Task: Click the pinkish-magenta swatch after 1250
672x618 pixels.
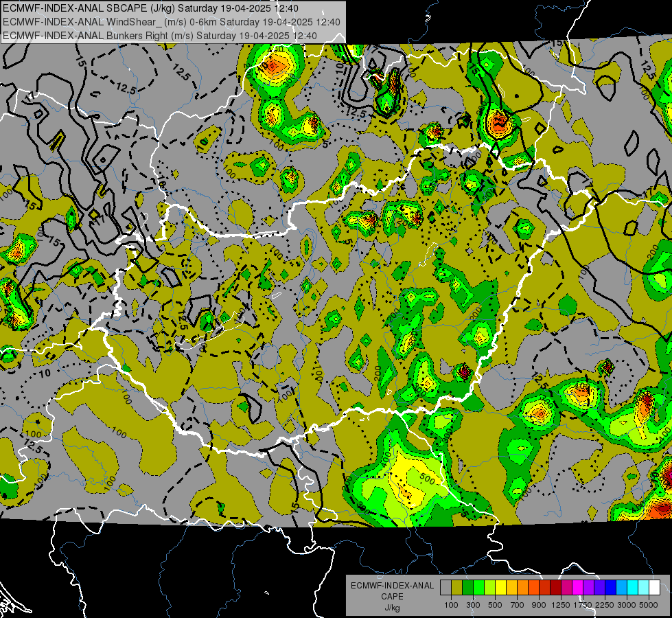Action: (566, 588)
